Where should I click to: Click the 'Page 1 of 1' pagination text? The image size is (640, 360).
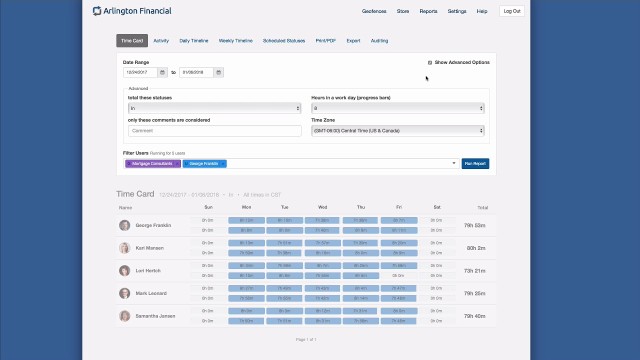point(306,340)
